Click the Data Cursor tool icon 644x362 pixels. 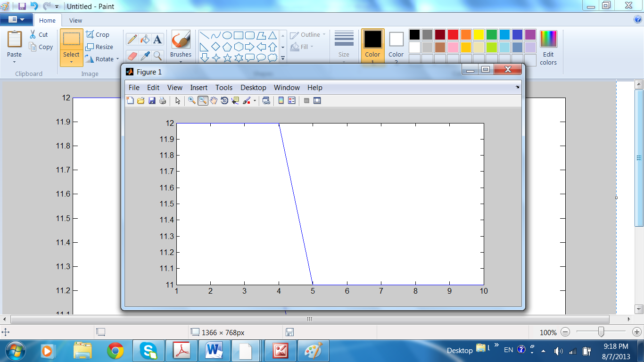pyautogui.click(x=235, y=100)
